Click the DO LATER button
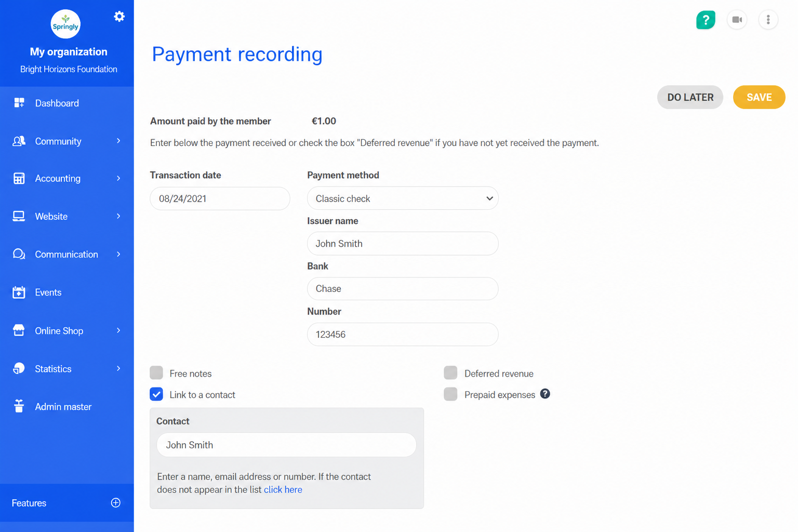This screenshot has height=532, width=798. tap(690, 97)
